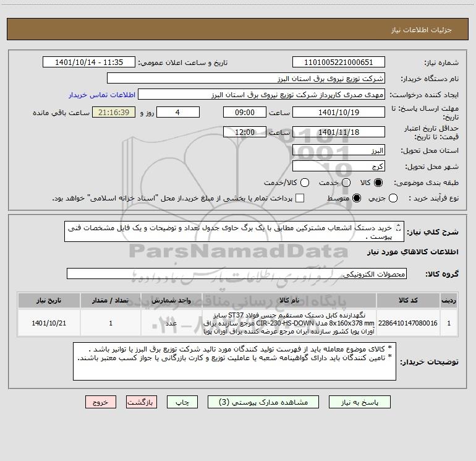
Task: Click the چاپ print button
Action: point(182,402)
